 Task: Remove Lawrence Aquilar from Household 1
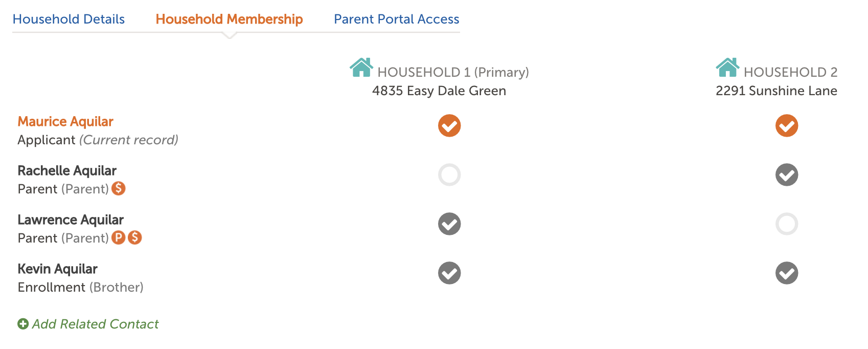click(449, 224)
